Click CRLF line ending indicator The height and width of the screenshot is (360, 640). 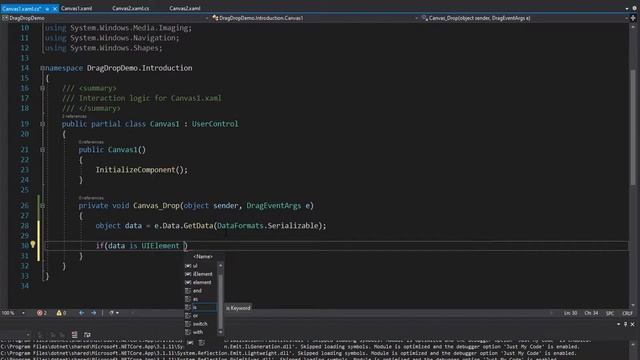click(x=627, y=313)
